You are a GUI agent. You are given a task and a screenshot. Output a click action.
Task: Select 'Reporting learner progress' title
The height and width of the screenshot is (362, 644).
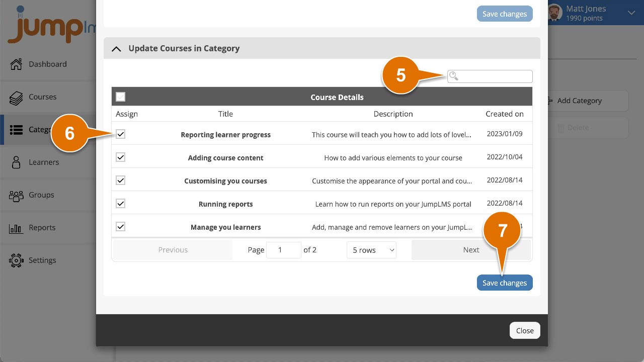(x=225, y=135)
